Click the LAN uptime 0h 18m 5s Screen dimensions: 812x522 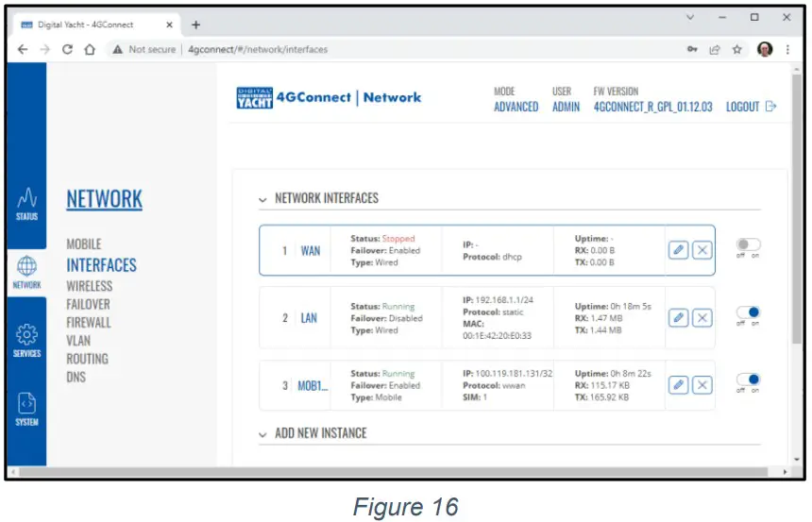630,306
